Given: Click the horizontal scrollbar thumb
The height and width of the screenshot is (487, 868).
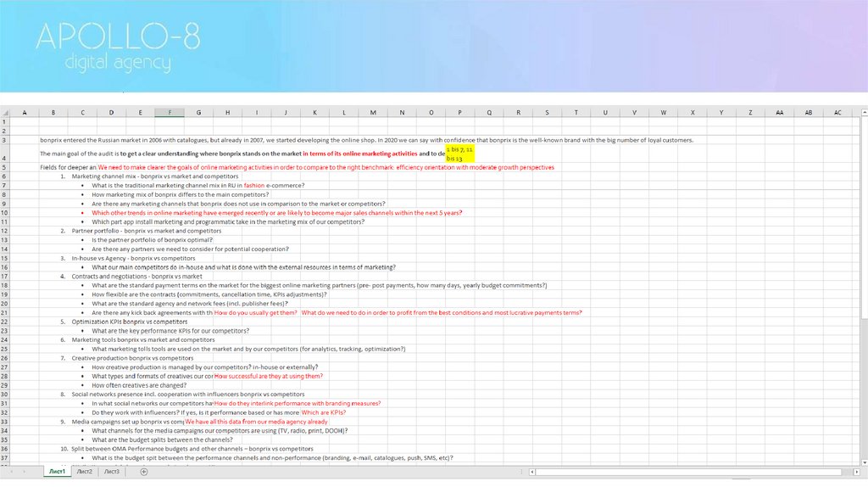Looking at the screenshot, I should [689, 472].
